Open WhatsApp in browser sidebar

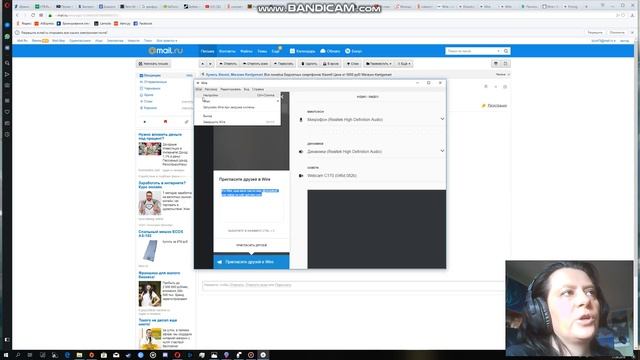(x=7, y=36)
